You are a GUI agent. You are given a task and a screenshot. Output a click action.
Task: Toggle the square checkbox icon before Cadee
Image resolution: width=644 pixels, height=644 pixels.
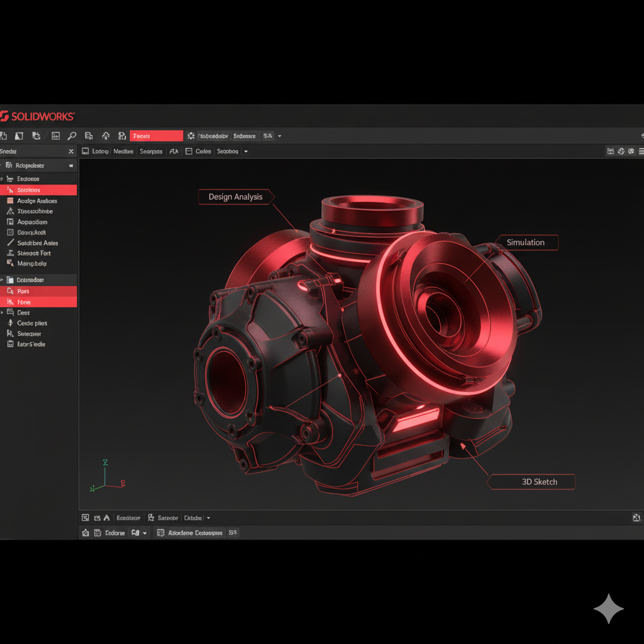189,152
